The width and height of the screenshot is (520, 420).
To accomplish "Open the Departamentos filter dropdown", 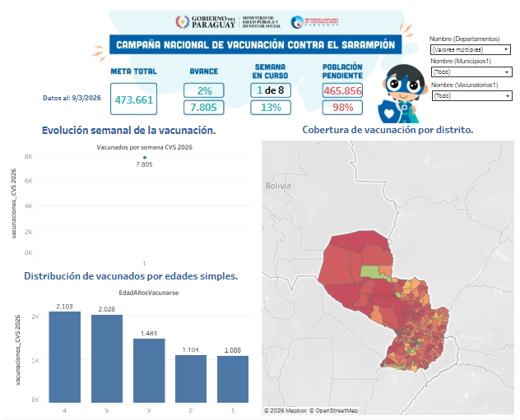I will click(x=471, y=49).
